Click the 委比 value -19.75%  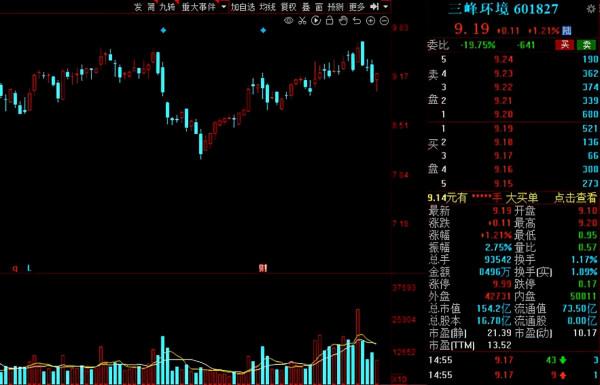coord(478,45)
